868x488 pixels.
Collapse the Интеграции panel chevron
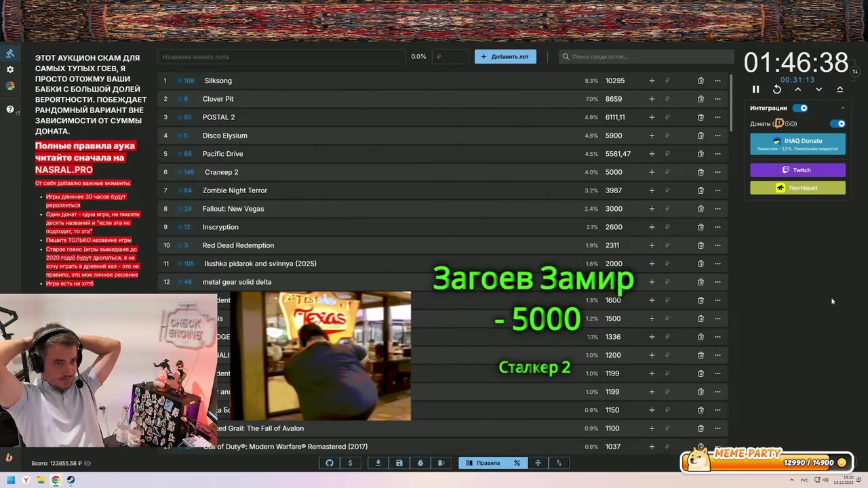point(842,108)
